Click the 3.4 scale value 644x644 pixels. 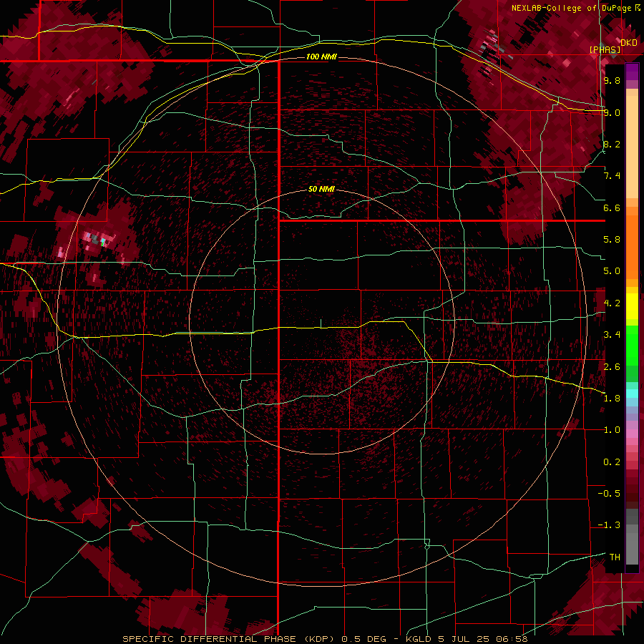click(x=612, y=335)
